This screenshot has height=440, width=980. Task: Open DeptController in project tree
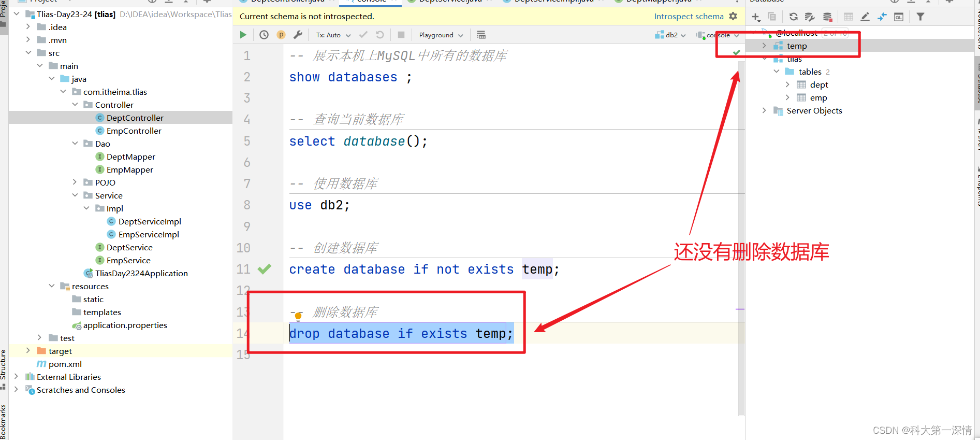pos(135,118)
